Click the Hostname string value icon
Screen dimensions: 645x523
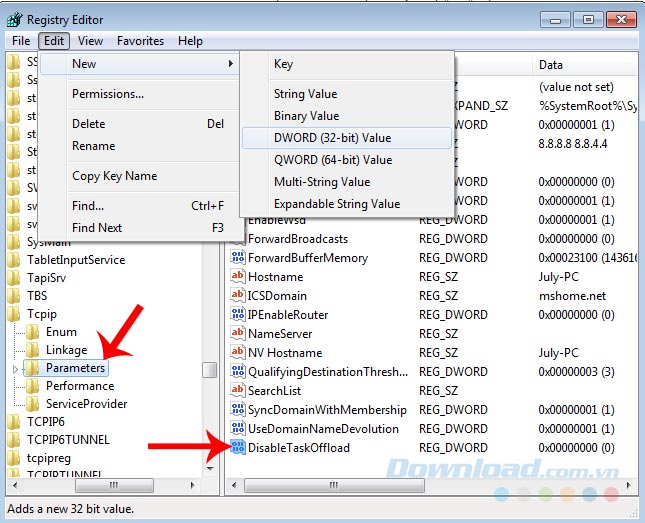pyautogui.click(x=238, y=277)
